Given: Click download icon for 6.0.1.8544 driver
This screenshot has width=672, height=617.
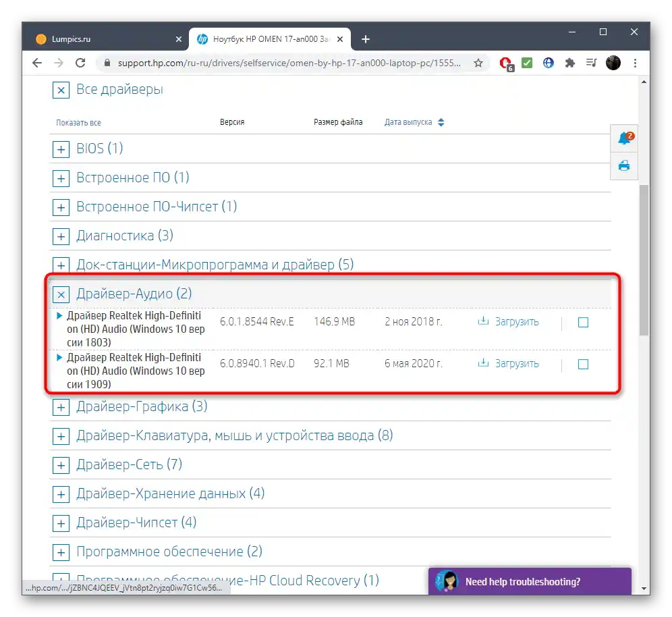Looking at the screenshot, I should point(483,321).
